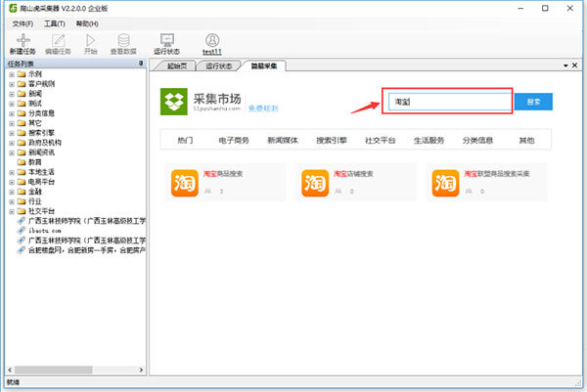Click the 采集市场 green logo
This screenshot has width=587, height=392.
pos(174,102)
